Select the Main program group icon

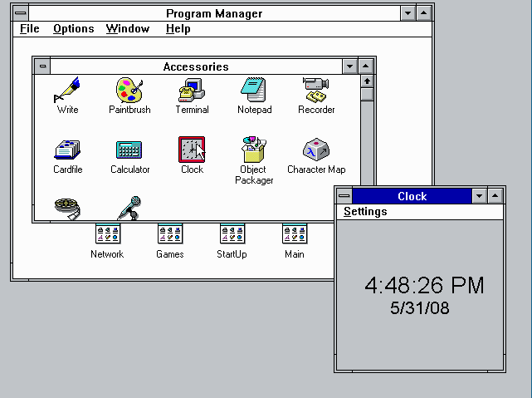pyautogui.click(x=295, y=233)
